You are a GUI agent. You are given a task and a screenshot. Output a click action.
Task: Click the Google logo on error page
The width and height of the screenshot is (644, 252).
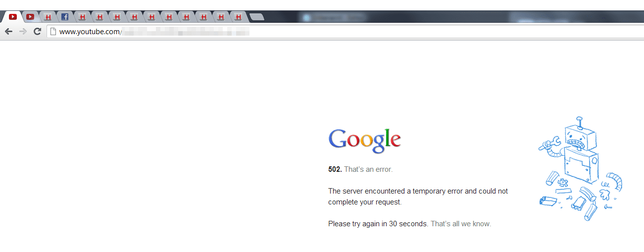click(365, 141)
